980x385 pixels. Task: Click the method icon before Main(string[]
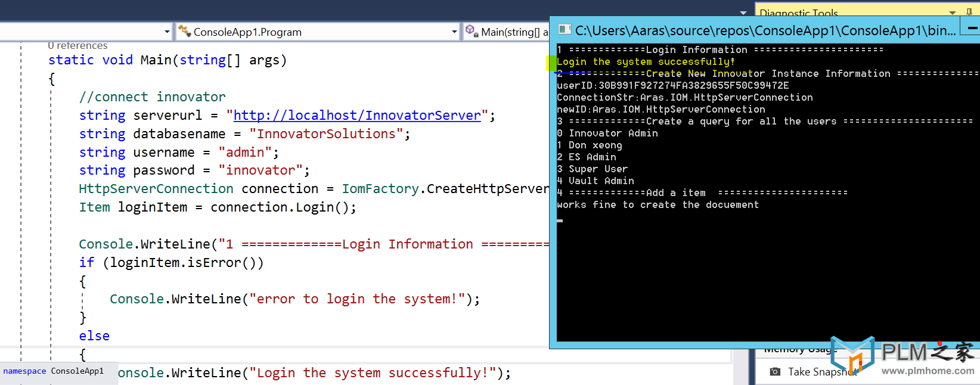click(x=472, y=32)
